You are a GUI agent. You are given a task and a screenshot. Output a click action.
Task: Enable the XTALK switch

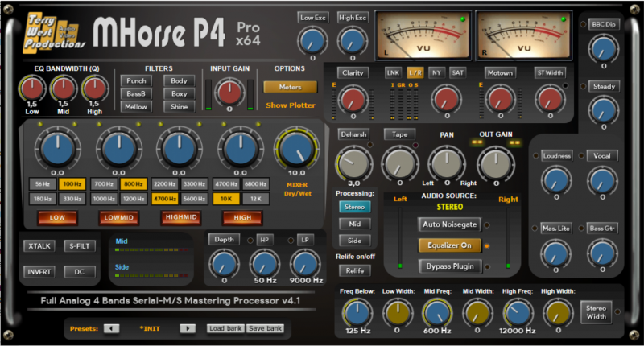tap(39, 246)
